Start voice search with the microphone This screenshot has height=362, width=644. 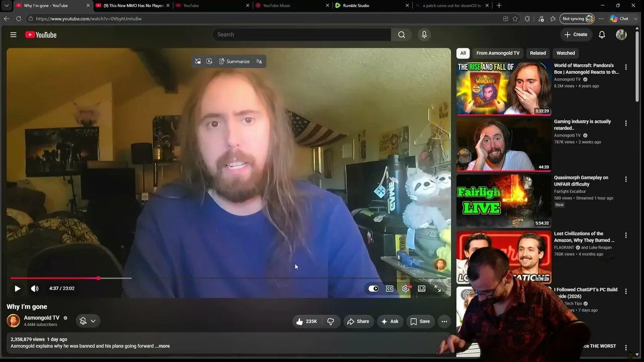click(424, 35)
